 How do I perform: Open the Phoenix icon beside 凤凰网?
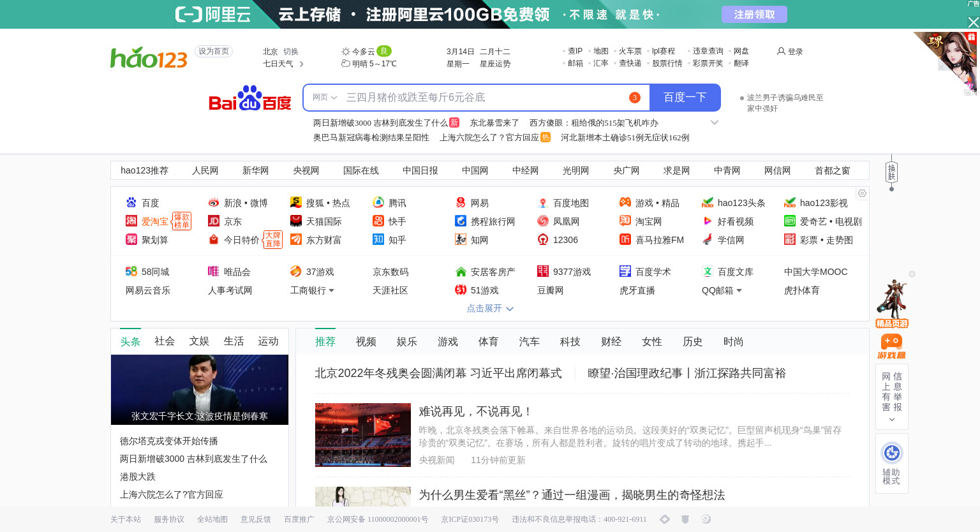[x=543, y=221]
